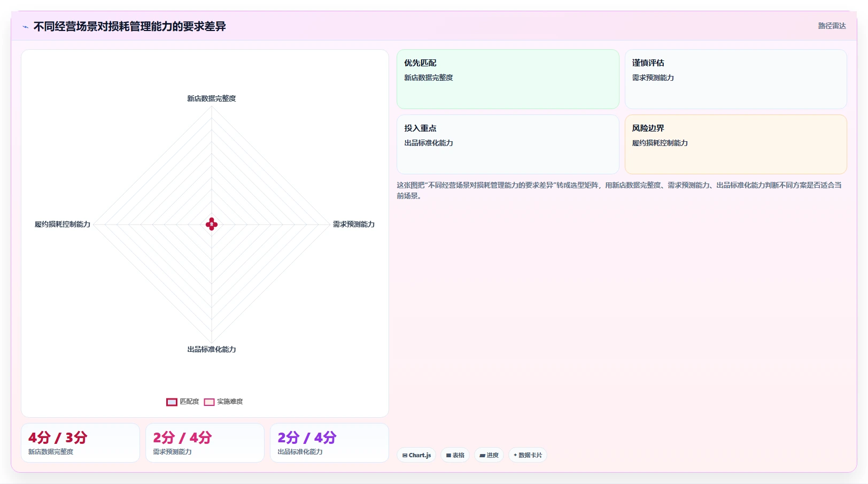Toggle the 实施难度 legend swatch

(209, 402)
